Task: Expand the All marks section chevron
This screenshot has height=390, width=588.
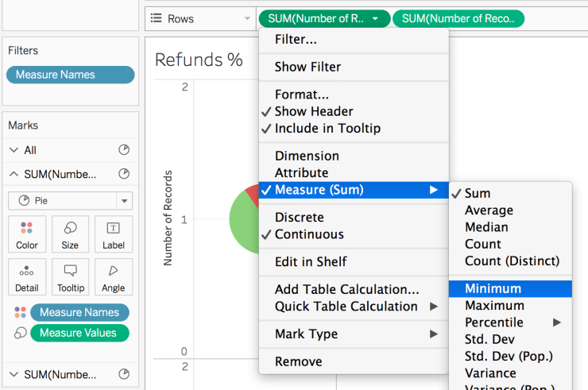Action: pyautogui.click(x=14, y=150)
